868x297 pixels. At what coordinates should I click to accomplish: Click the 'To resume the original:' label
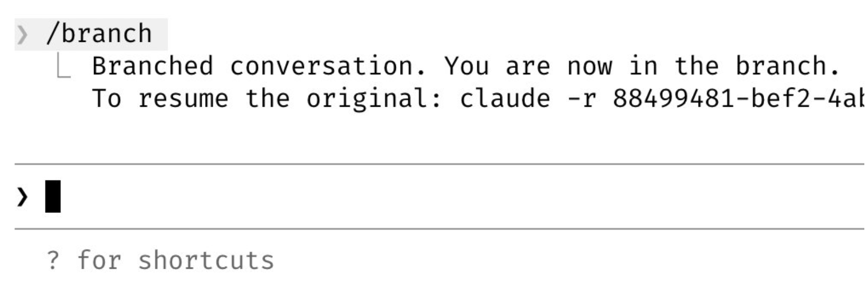point(267,99)
